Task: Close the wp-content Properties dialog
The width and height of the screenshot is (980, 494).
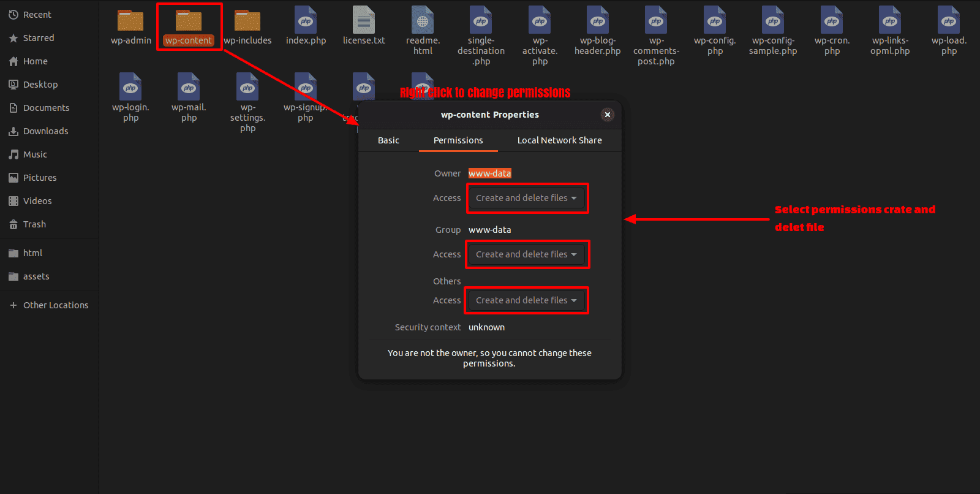Action: [608, 115]
